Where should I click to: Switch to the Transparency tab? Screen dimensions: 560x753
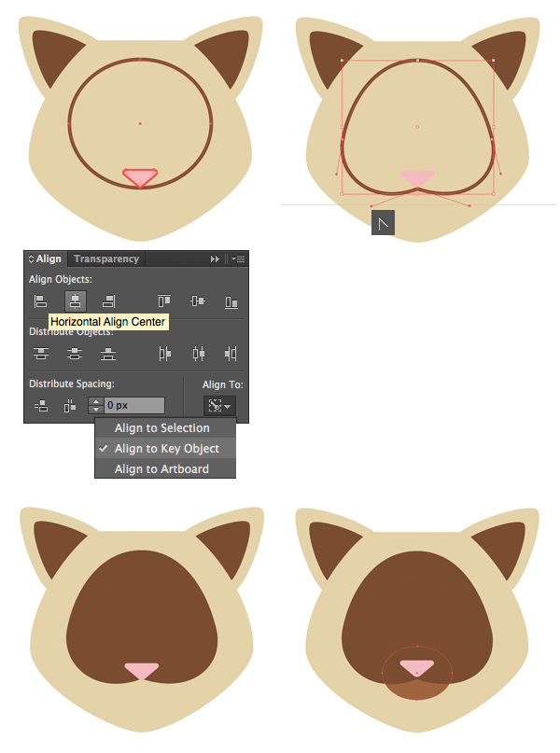click(x=106, y=258)
